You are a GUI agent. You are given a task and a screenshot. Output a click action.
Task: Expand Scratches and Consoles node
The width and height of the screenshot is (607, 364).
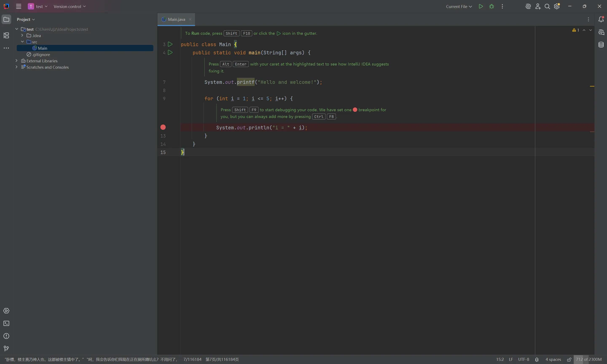coord(16,67)
